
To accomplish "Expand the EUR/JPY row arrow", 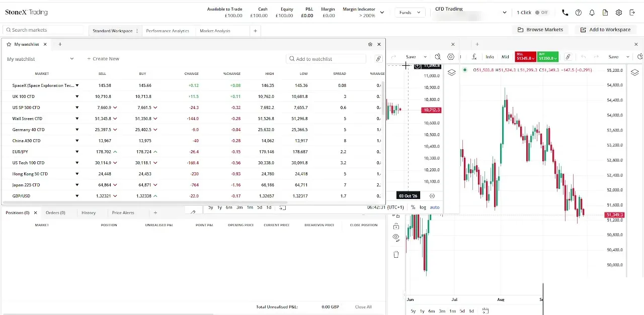I will point(77,152).
